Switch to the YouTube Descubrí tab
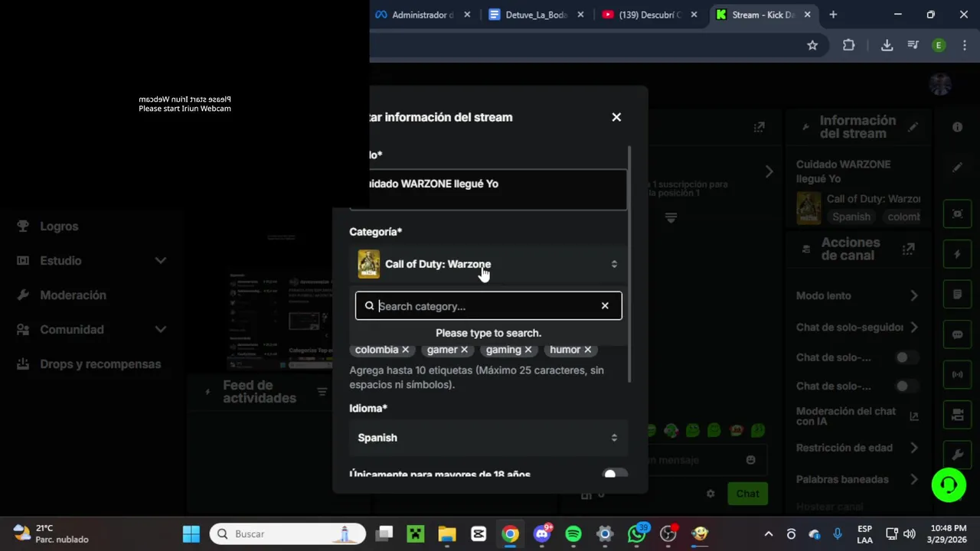Screen dimensions: 980x551 649,15
